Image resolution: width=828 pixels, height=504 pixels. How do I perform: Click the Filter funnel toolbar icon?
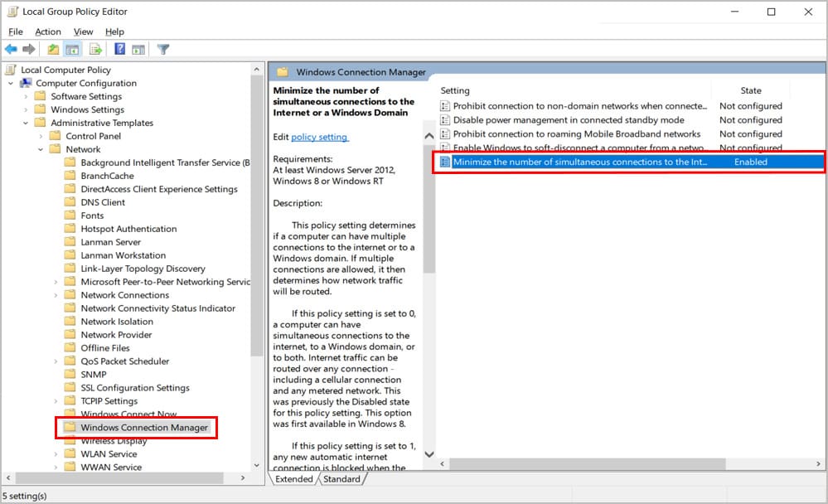point(163,49)
